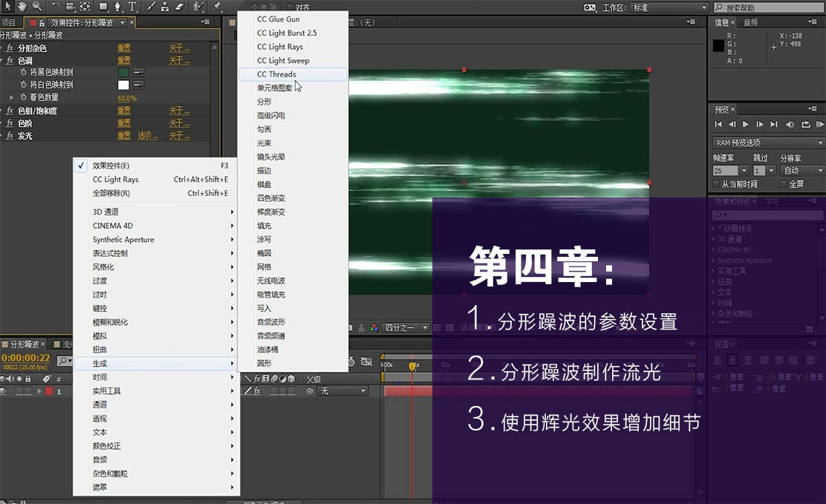Click the 将白色映射到 white color swatch
Image resolution: width=826 pixels, height=504 pixels.
click(124, 85)
